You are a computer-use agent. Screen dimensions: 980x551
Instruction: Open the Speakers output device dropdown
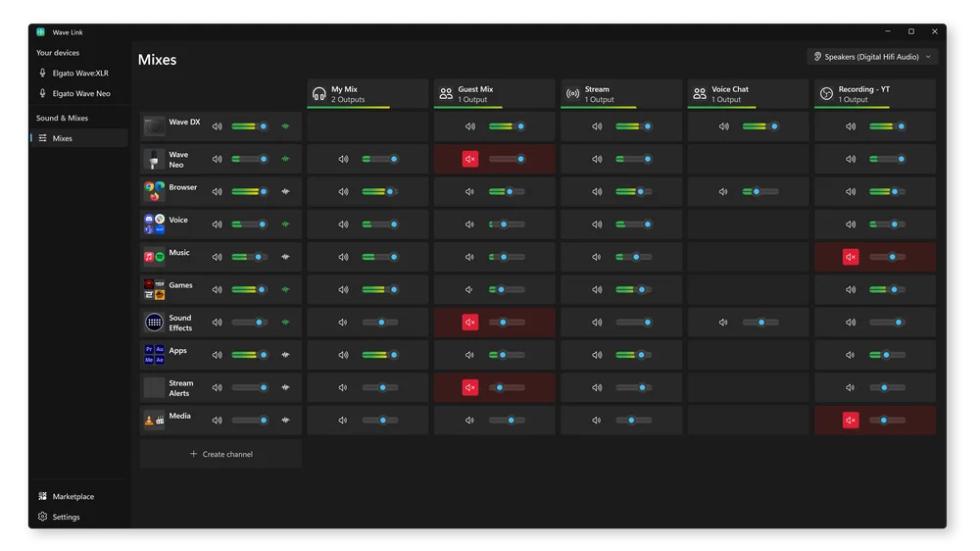(x=872, y=57)
